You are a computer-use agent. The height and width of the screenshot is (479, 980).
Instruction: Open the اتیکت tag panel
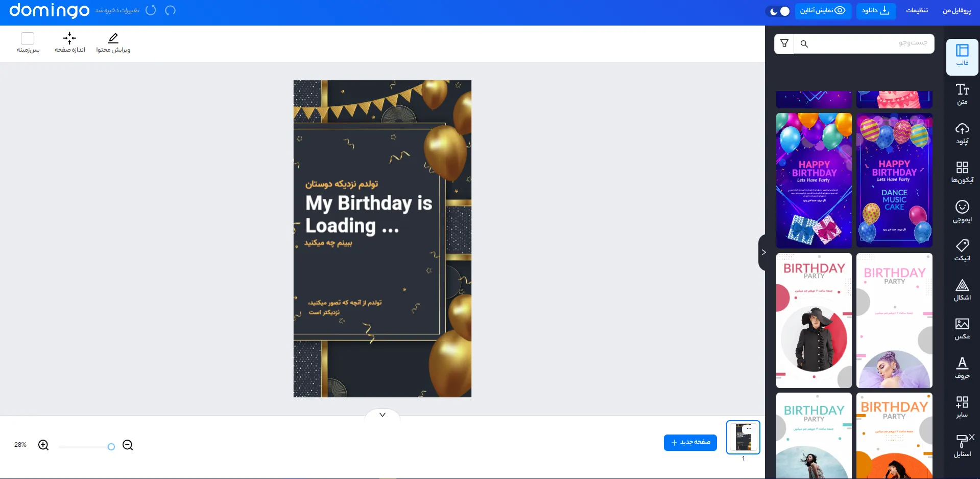962,251
